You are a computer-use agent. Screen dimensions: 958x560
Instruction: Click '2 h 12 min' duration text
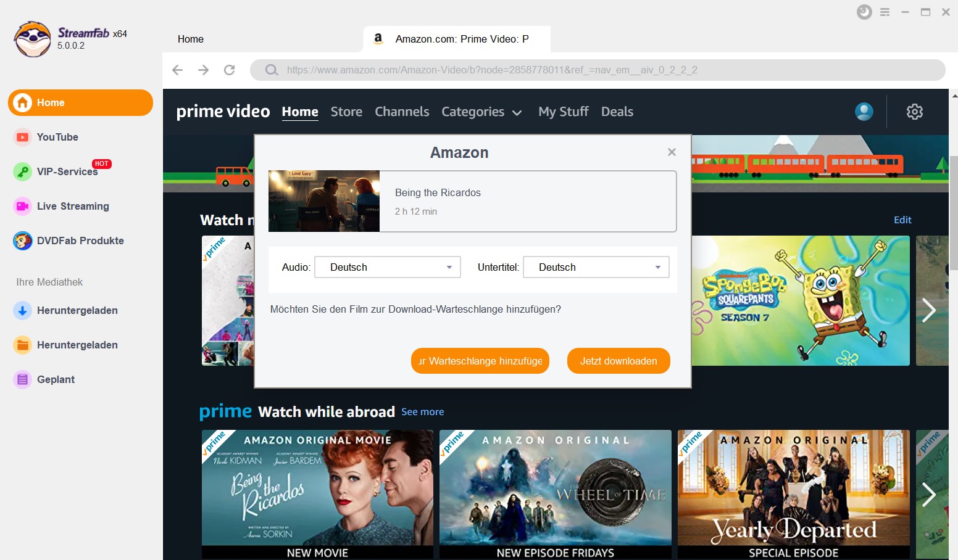tap(416, 212)
